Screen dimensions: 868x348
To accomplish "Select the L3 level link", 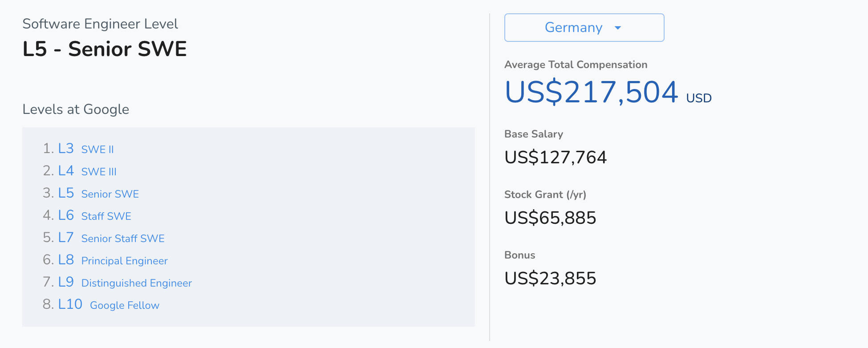I will tap(66, 149).
